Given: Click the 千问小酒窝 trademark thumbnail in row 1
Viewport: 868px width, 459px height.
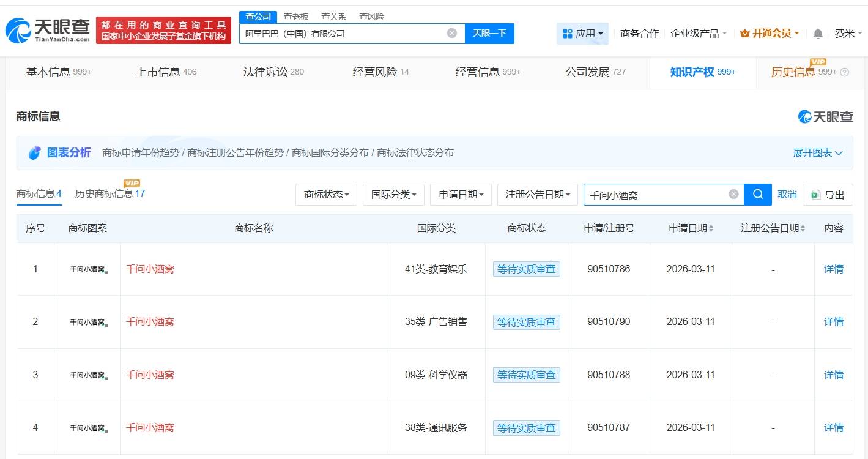Looking at the screenshot, I should click(87, 269).
